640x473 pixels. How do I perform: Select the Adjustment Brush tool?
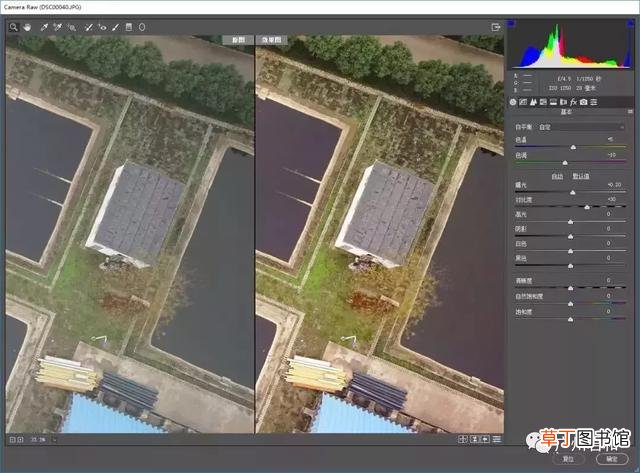[x=116, y=27]
